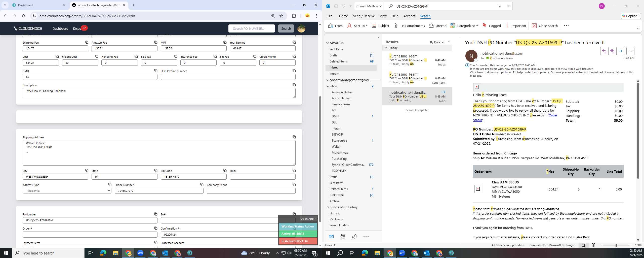Collapse the Today results group
The image size is (644, 258).
point(386,48)
